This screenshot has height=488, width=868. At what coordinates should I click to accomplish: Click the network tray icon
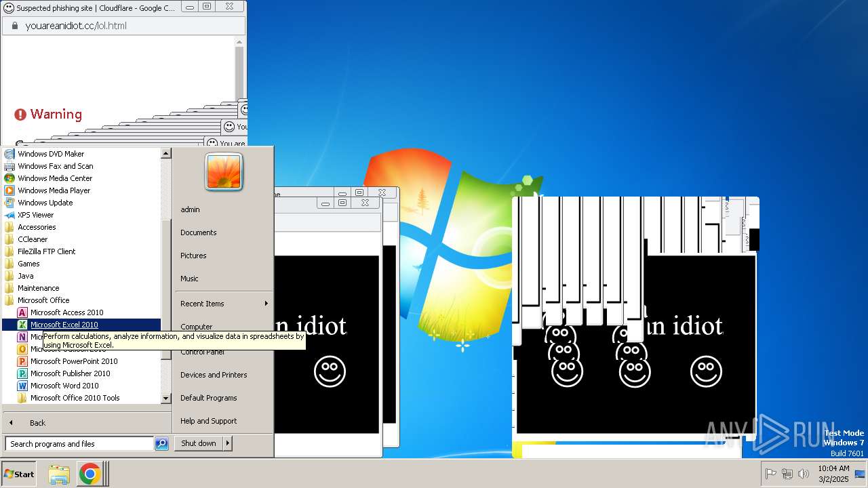pos(787,474)
